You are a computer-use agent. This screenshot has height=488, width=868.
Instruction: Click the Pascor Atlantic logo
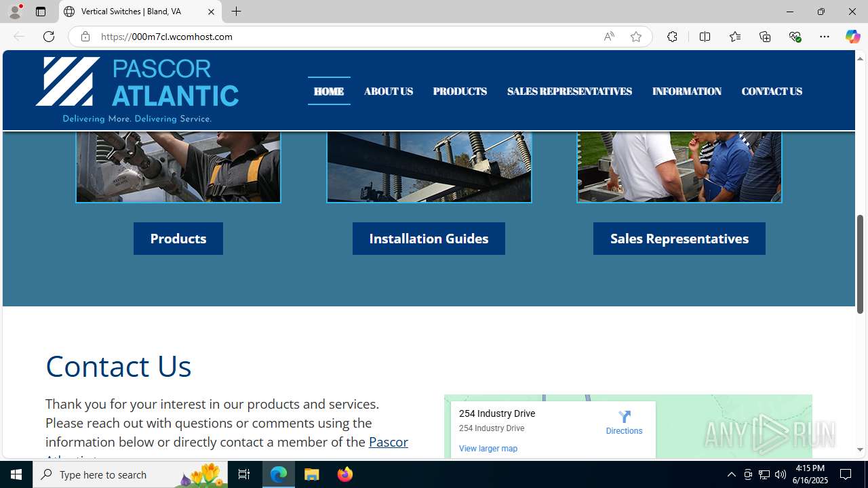point(137,90)
